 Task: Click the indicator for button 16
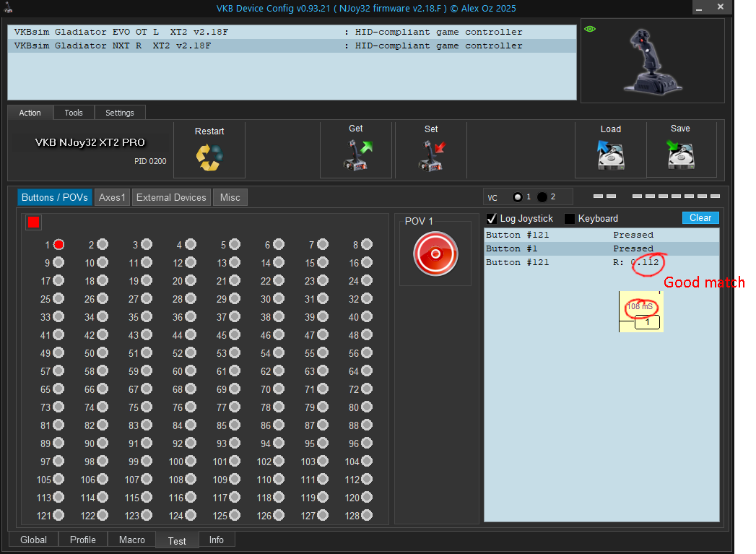tap(367, 262)
